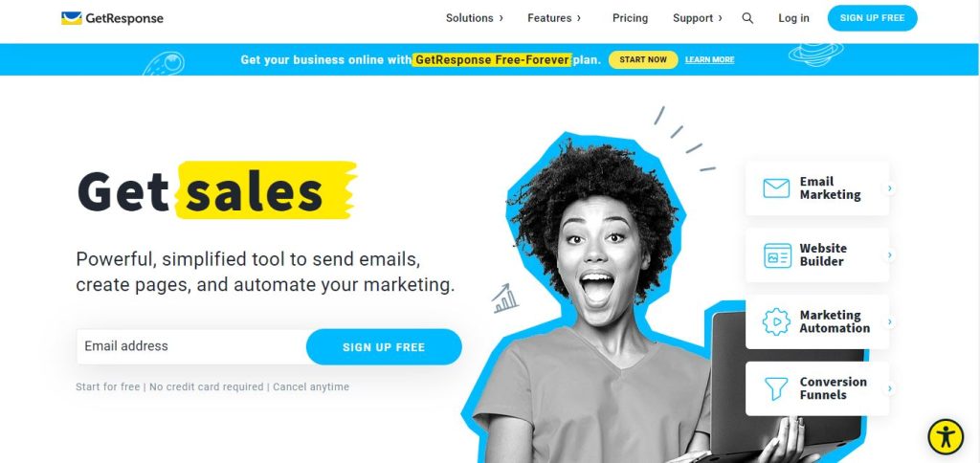Screen dimensions: 980x463
Task: Click the Marketing Automation gear icon
Action: point(776,321)
